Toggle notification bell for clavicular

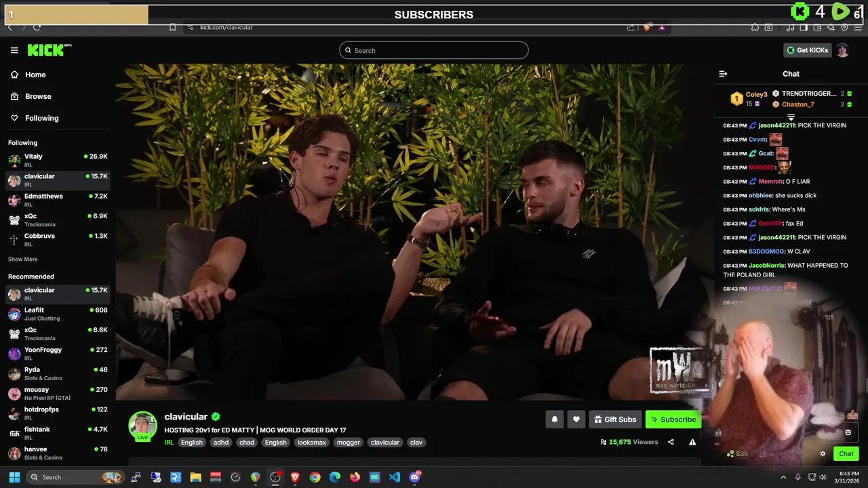coord(554,420)
